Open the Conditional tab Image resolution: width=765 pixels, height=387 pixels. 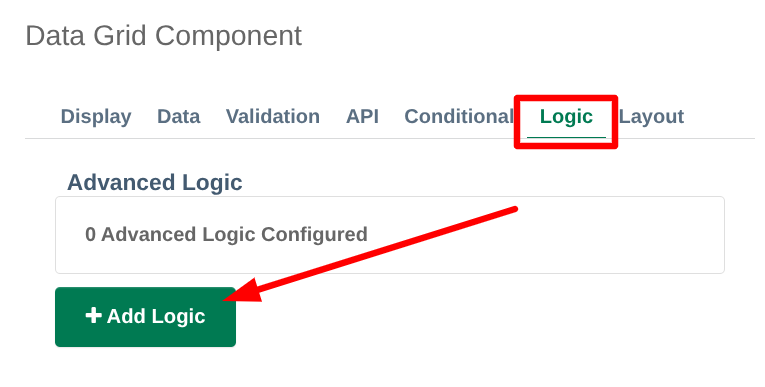click(x=459, y=117)
